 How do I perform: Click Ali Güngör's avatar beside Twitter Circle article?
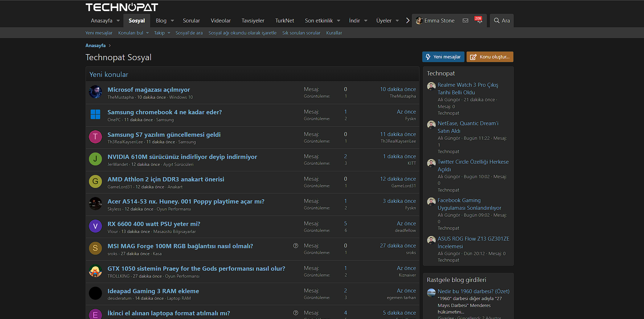click(431, 163)
